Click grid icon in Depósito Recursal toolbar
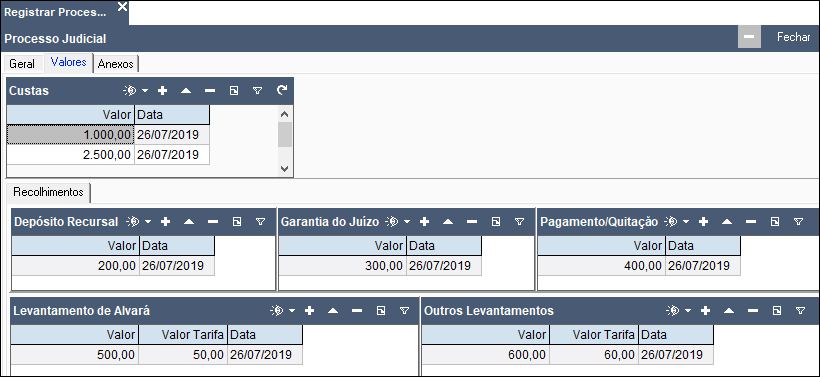This screenshot has height=377, width=820. (237, 222)
